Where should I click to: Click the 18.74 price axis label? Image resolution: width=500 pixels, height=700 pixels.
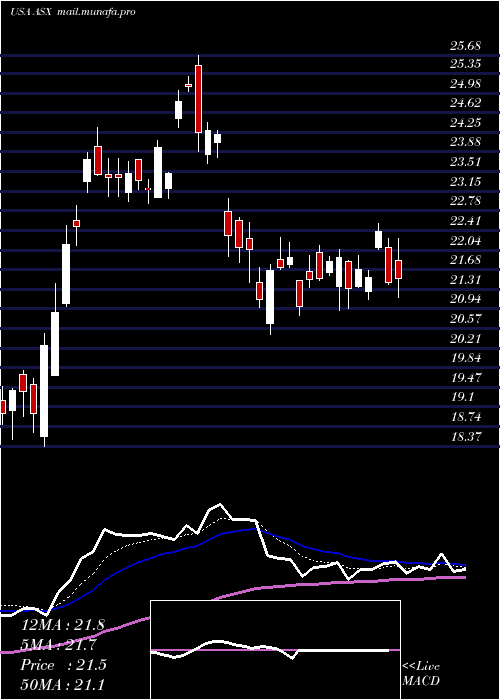(465, 417)
